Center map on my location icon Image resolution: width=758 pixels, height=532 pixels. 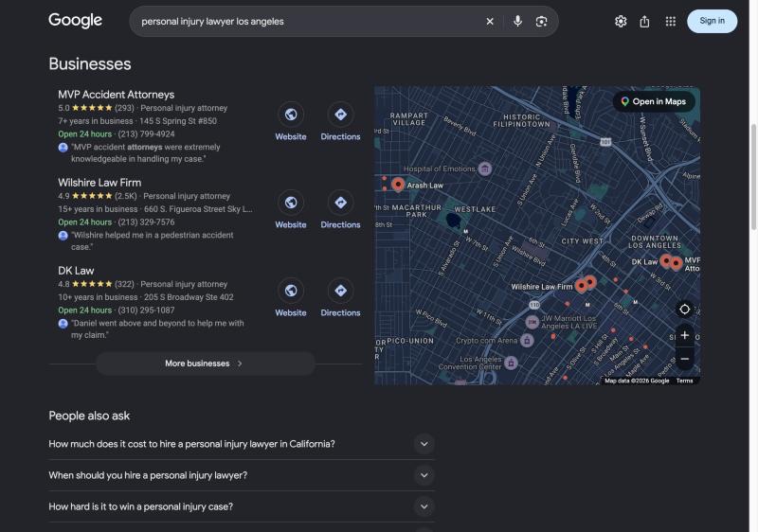pos(684,309)
